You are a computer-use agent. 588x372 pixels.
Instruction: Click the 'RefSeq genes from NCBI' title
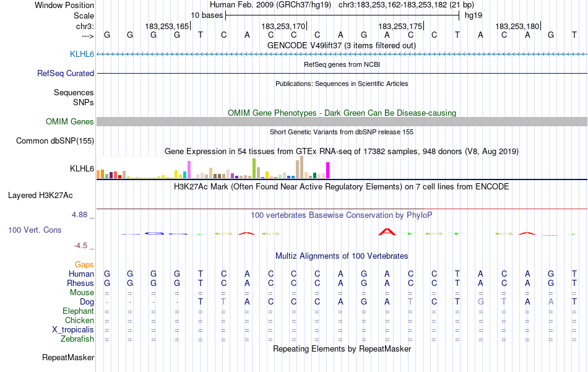pos(342,64)
